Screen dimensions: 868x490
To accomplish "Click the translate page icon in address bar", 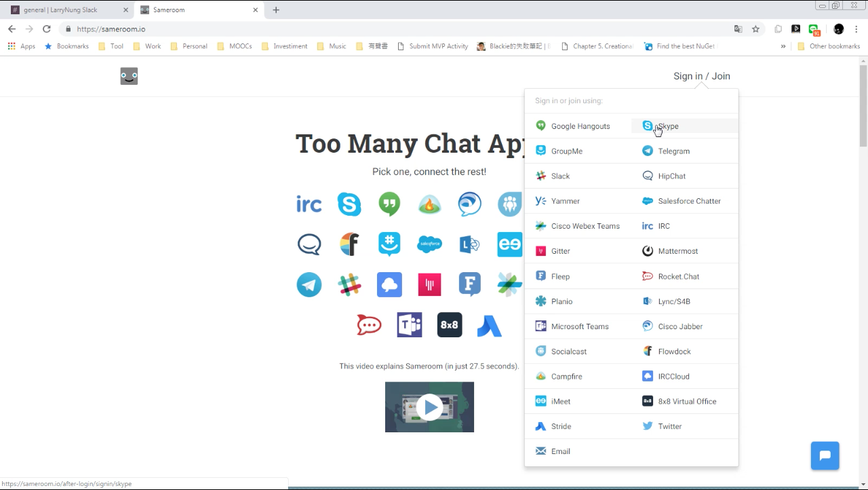I will coord(738,29).
